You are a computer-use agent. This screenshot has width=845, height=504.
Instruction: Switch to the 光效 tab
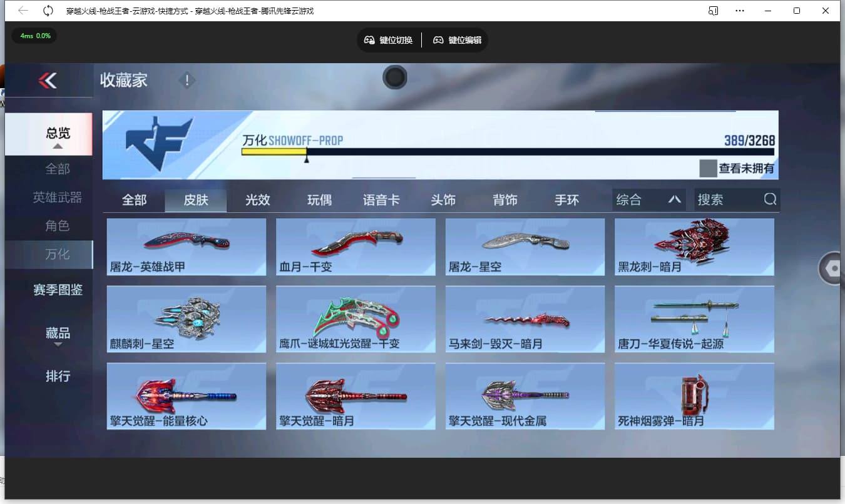coord(258,199)
